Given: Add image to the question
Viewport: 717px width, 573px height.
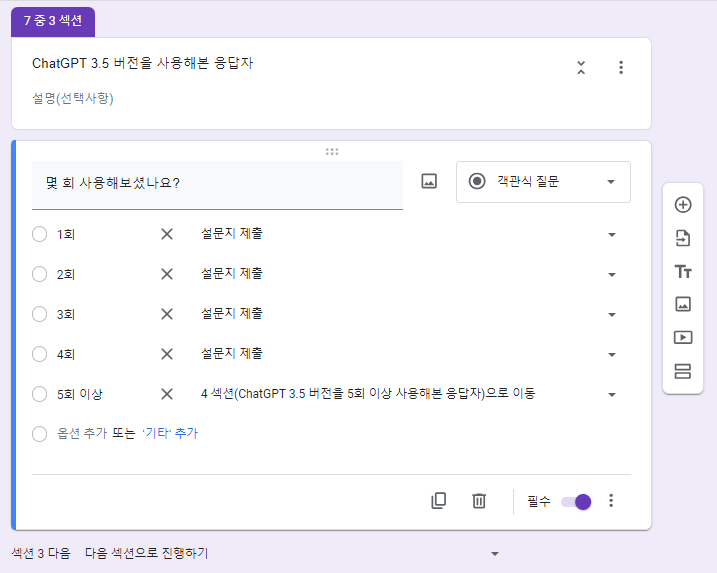Looking at the screenshot, I should click(428, 182).
